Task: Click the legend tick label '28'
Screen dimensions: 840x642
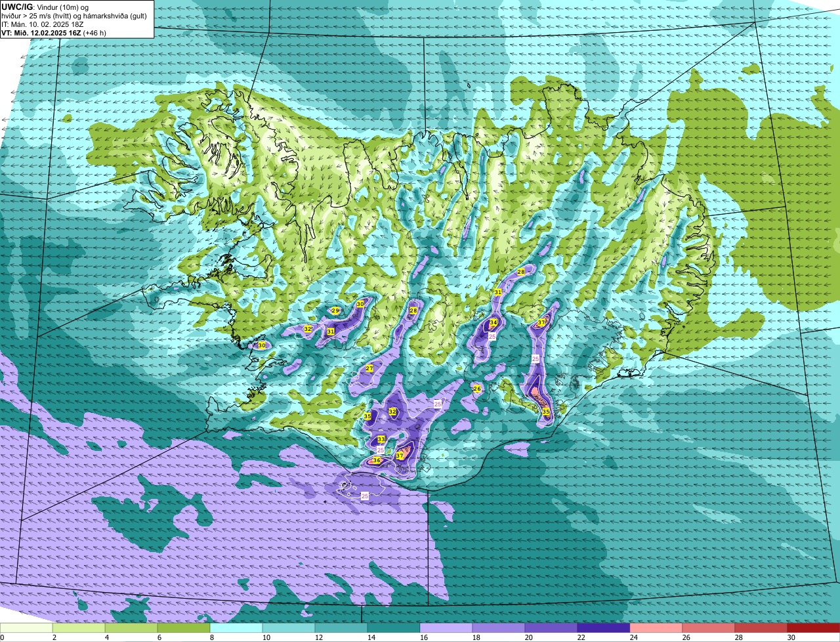Action: tap(738, 637)
